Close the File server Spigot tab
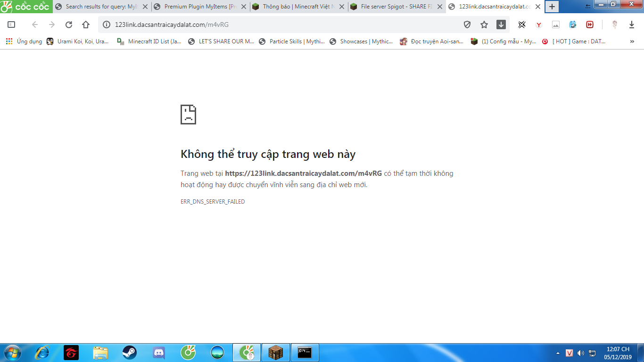Viewport: 644px width, 362px height. (x=440, y=7)
